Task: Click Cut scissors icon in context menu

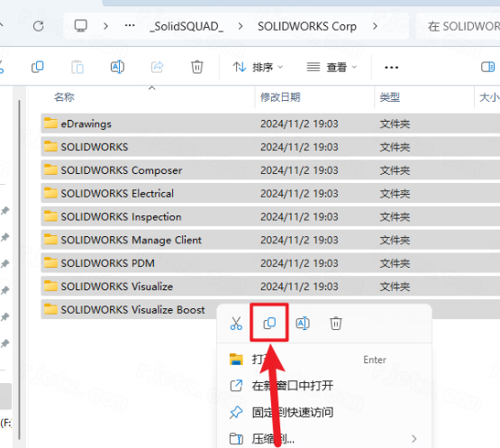Action: 236,324
